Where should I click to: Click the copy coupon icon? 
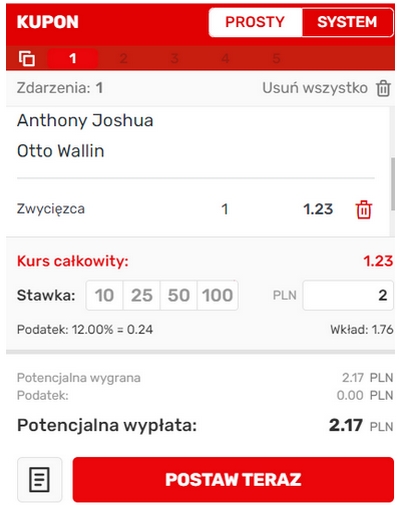pyautogui.click(x=27, y=59)
